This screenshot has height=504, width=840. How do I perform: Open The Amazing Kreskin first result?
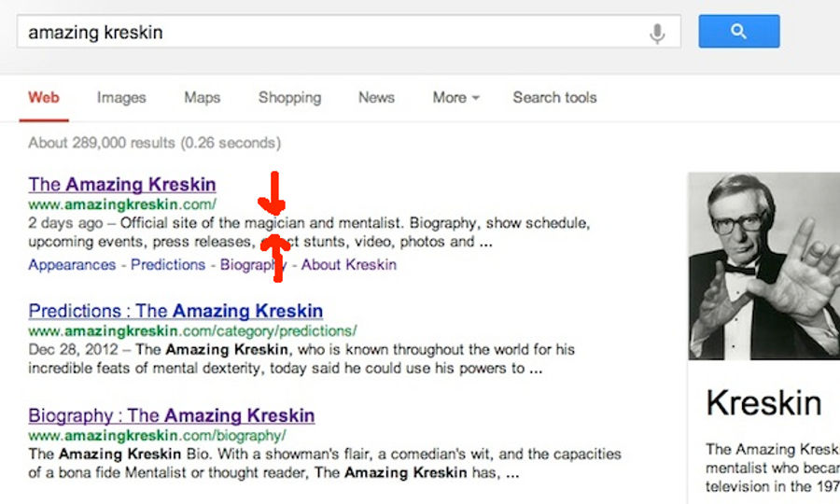point(122,184)
